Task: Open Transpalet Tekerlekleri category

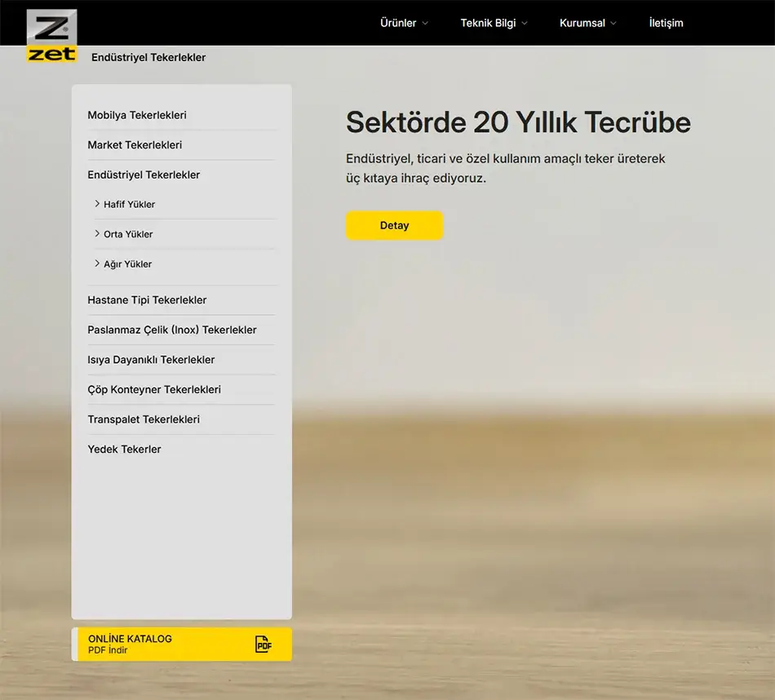Action: pyautogui.click(x=144, y=419)
